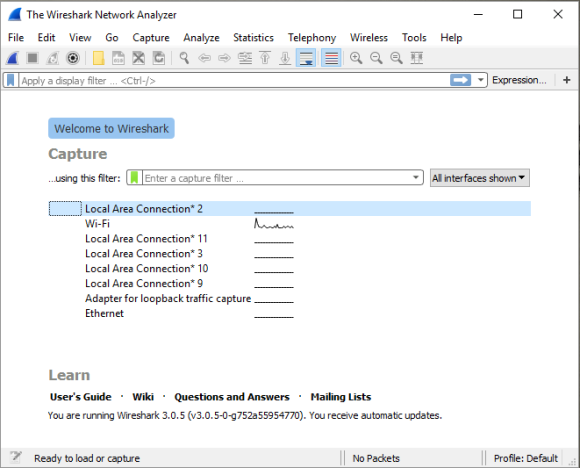The image size is (580, 468).
Task: Click the display filter bookmark icon
Action: click(x=11, y=80)
